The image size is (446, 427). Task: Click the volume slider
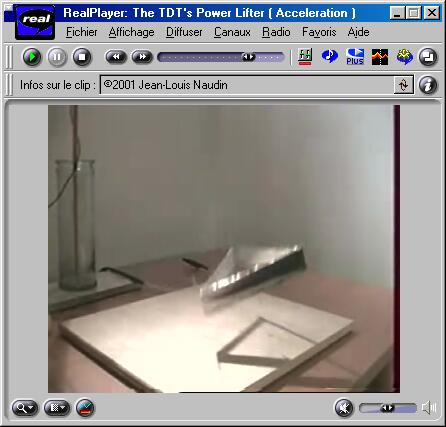(388, 408)
